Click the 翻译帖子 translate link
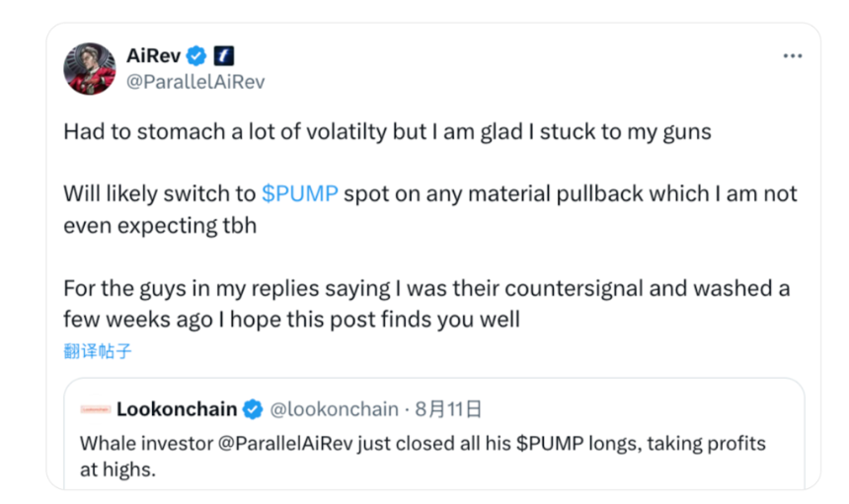849x504 pixels. [98, 350]
